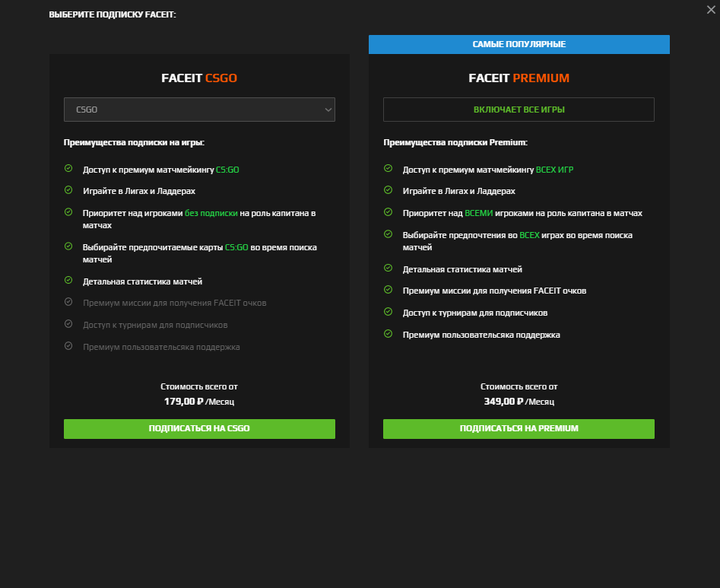Click check icon beside ВСЕМИ игроками captain priority
This screenshot has width=720, height=588.
pos(388,211)
